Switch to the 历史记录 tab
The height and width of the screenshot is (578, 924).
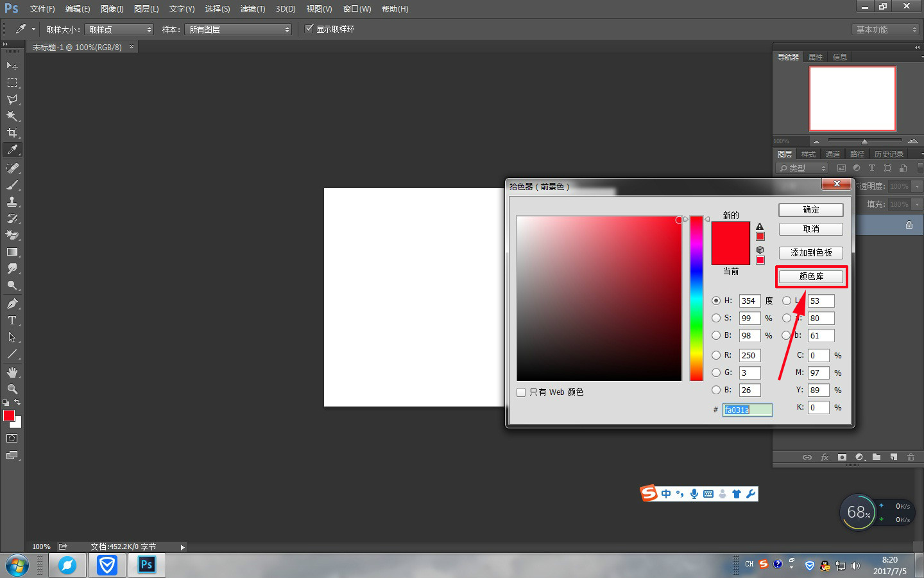(889, 154)
